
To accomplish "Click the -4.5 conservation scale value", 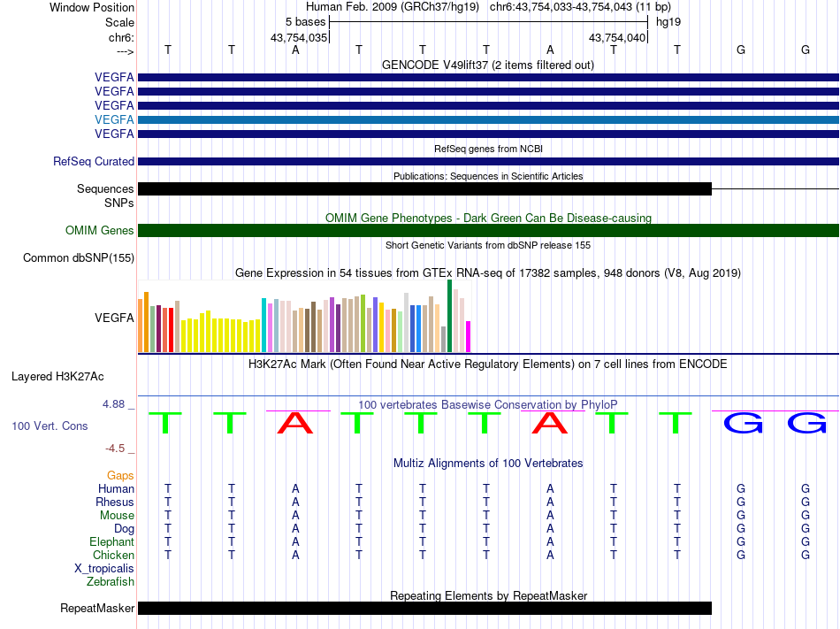I will [x=115, y=448].
